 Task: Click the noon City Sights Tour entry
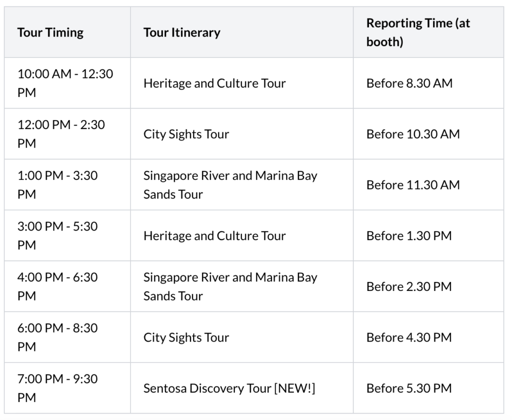186,134
